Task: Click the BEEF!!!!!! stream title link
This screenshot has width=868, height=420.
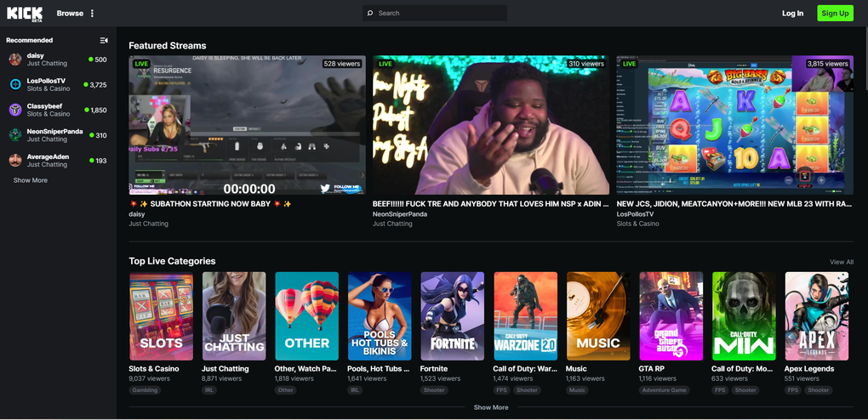Action: pyautogui.click(x=491, y=204)
